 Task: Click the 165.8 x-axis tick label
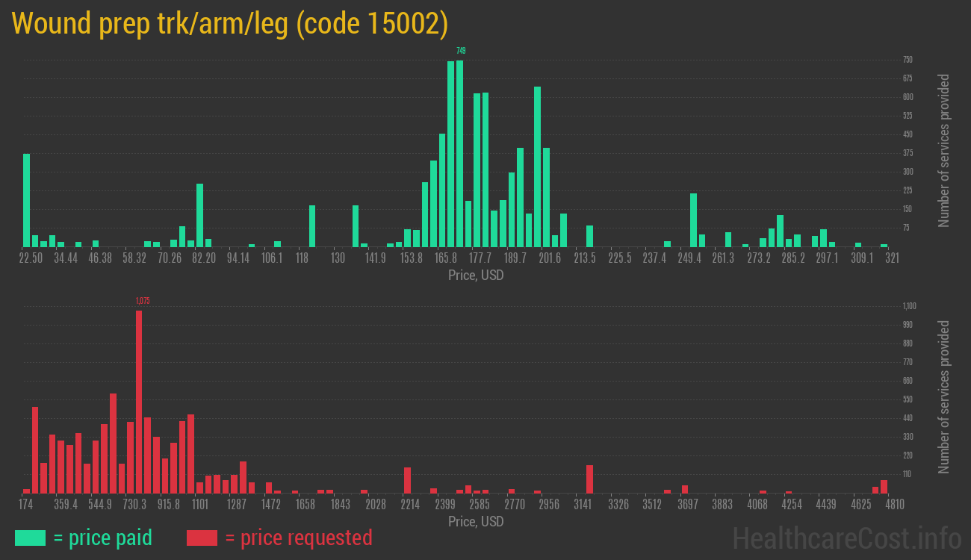(446, 258)
